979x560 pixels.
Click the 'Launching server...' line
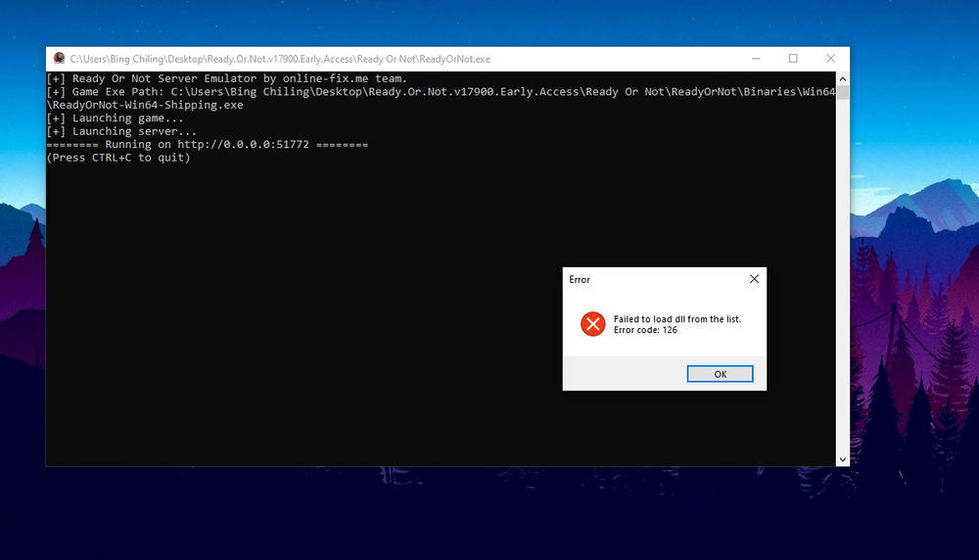pyautogui.click(x=121, y=131)
